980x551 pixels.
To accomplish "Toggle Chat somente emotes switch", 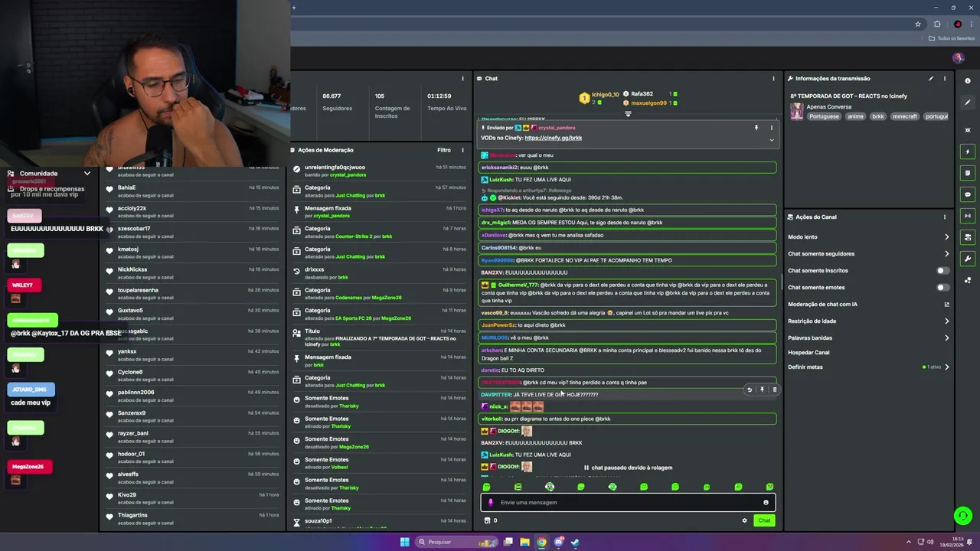I will click(943, 287).
